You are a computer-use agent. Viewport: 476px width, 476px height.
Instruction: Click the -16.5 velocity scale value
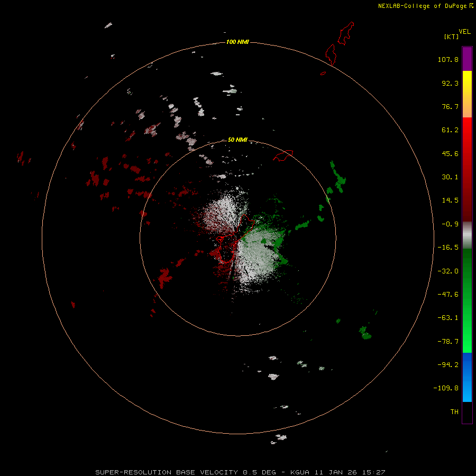click(448, 248)
